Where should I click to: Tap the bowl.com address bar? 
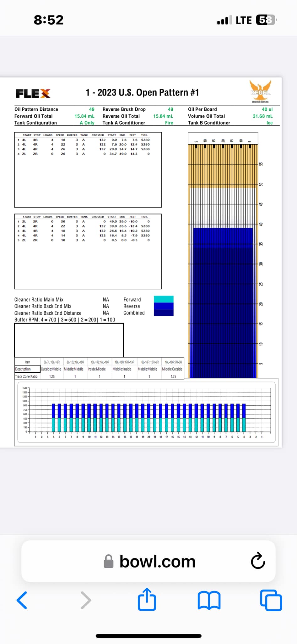pyautogui.click(x=157, y=561)
